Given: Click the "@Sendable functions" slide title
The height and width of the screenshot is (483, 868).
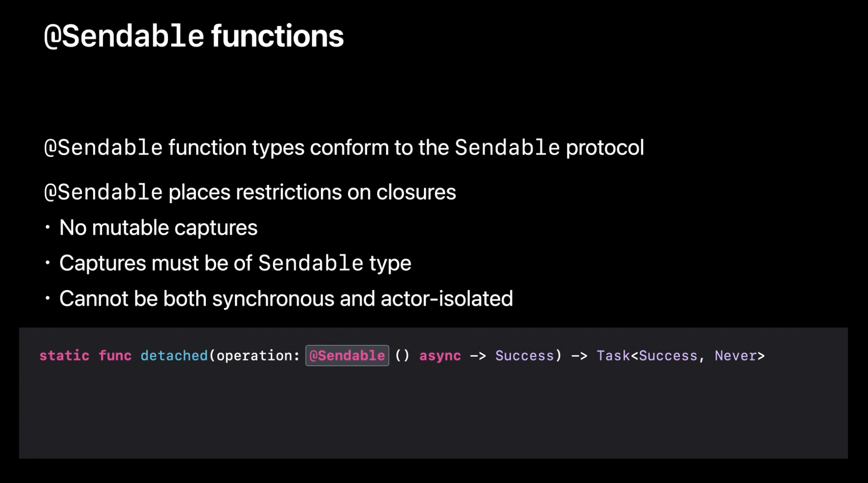Looking at the screenshot, I should coord(193,36).
